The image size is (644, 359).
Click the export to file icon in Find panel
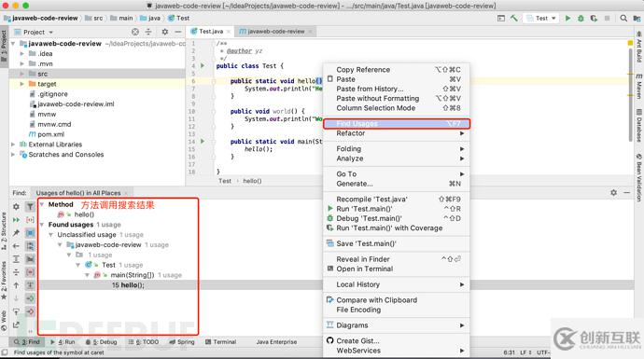pyautogui.click(x=16, y=324)
